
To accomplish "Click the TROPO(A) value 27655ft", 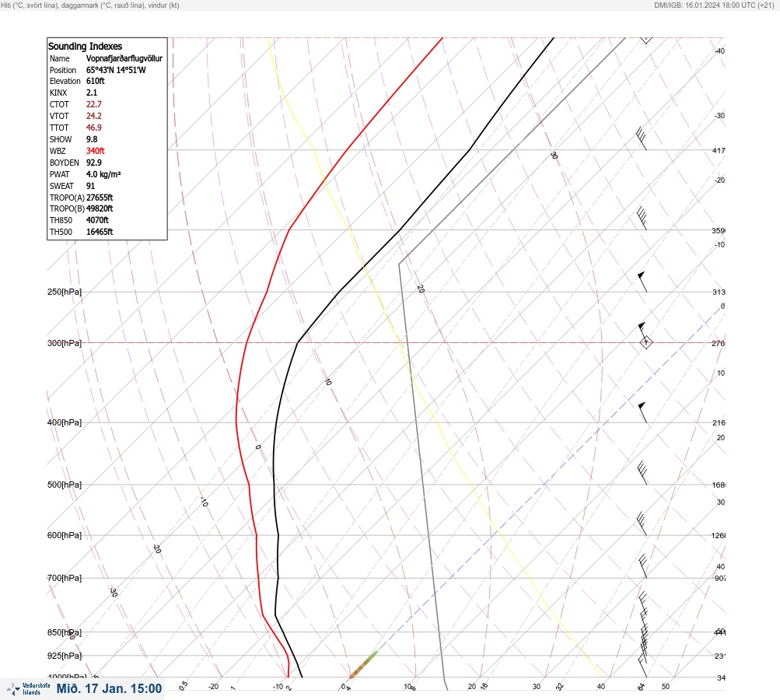I will point(100,198).
